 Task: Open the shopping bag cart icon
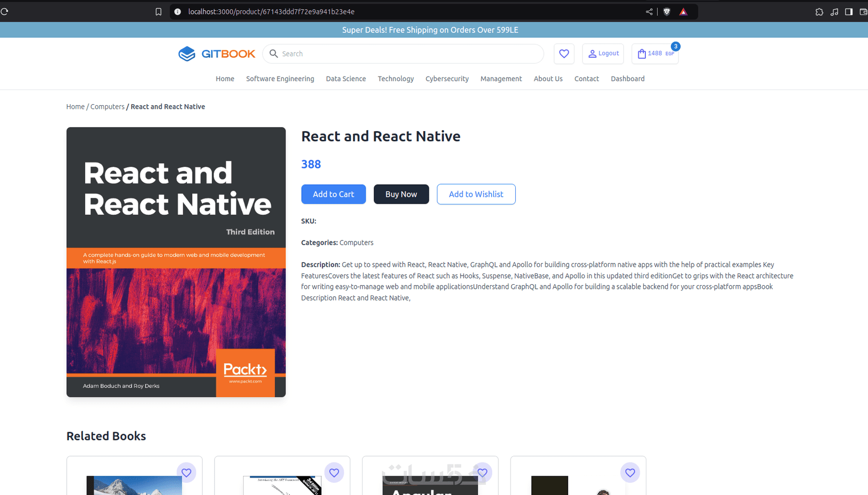642,54
